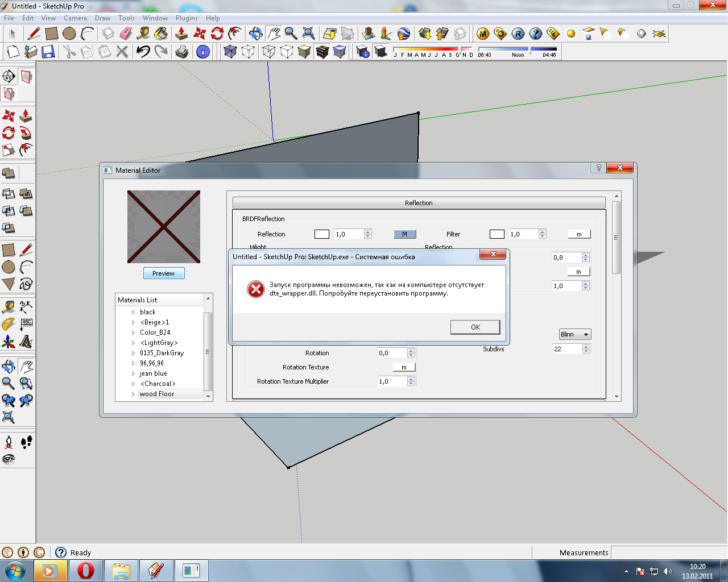Click OK in the system error dialog
This screenshot has width=728, height=582.
475,327
